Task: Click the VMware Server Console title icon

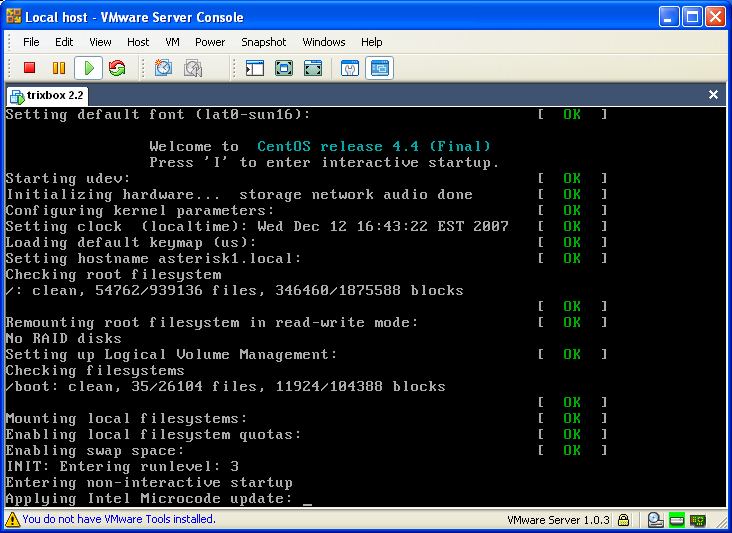Action: point(14,16)
